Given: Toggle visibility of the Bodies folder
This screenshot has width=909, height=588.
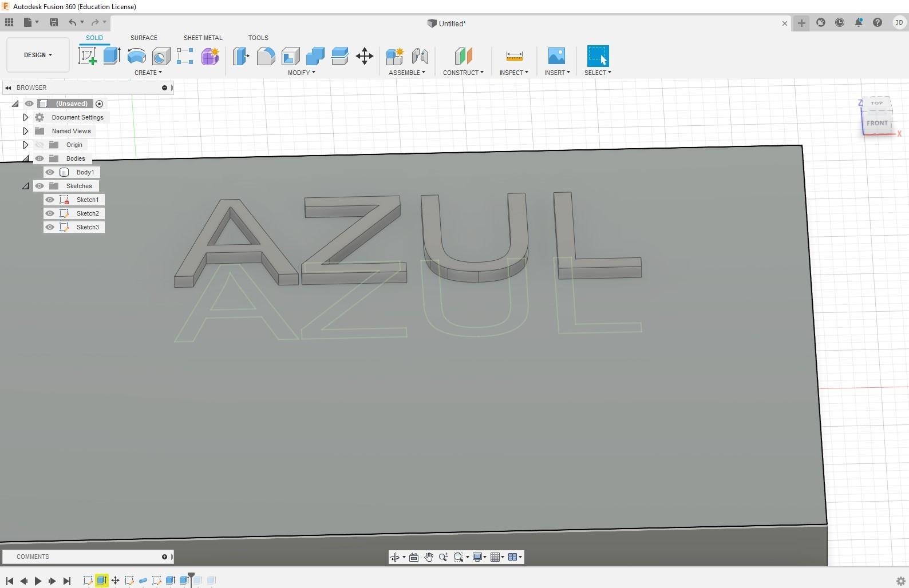Looking at the screenshot, I should point(39,158).
